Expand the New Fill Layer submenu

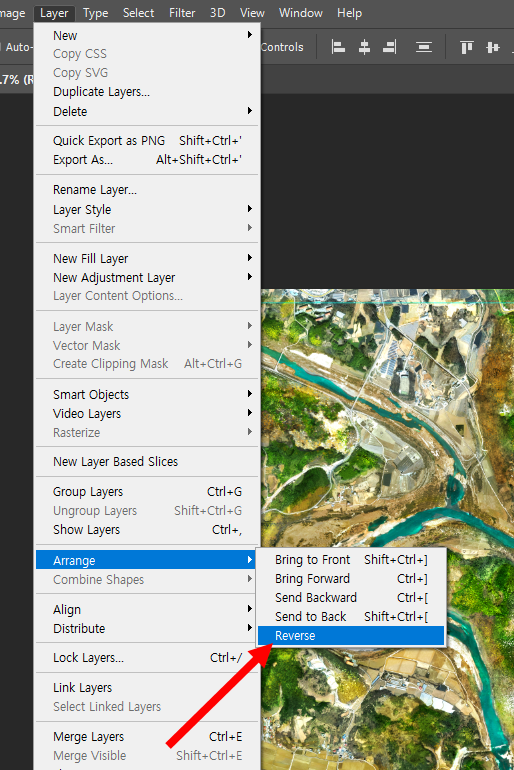pos(147,258)
